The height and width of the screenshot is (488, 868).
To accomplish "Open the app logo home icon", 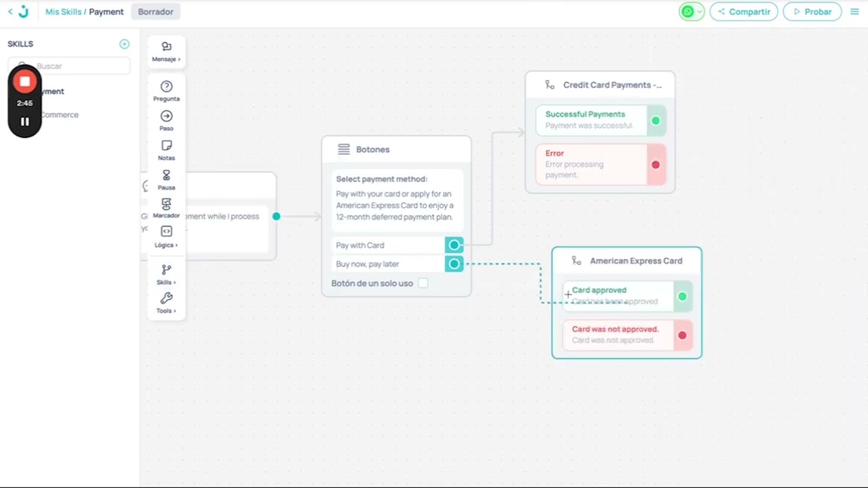I will tap(24, 12).
